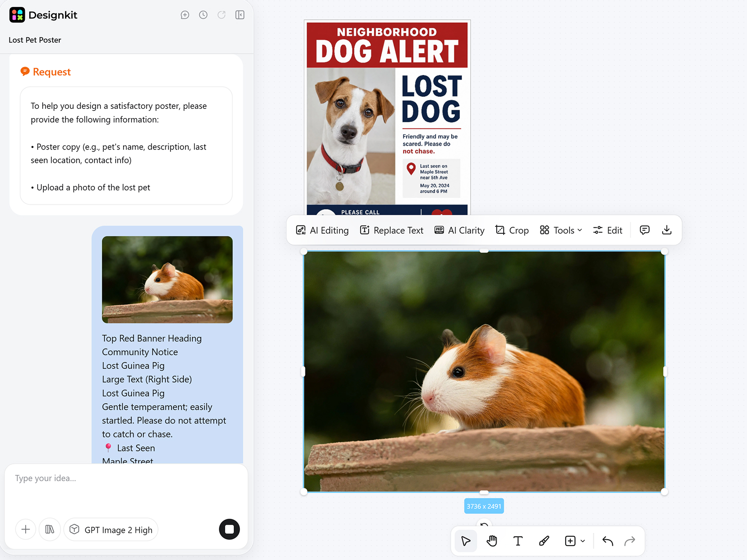Click the Designkit brand name text
747x560 pixels.
(x=53, y=15)
